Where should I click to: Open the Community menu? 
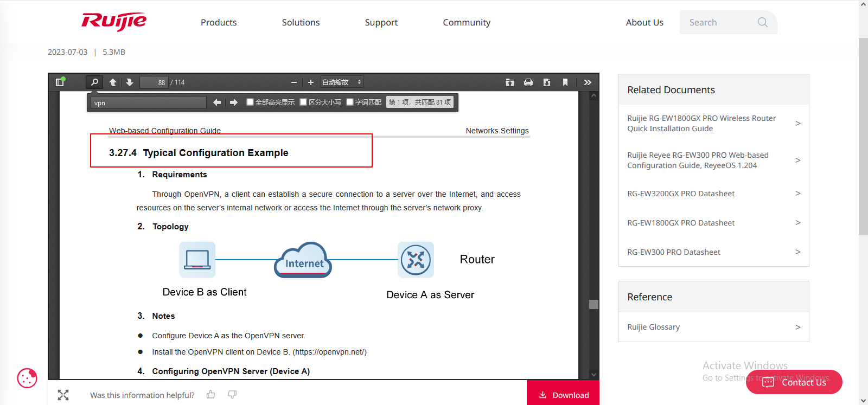pyautogui.click(x=467, y=22)
